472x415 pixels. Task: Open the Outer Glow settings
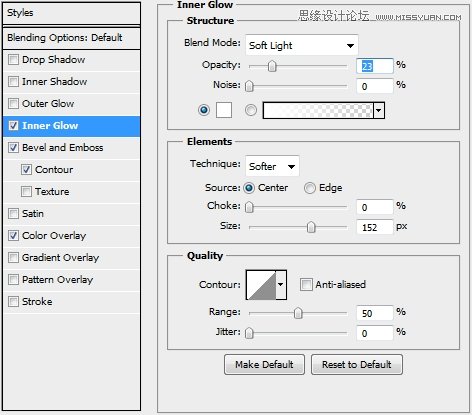tap(48, 103)
